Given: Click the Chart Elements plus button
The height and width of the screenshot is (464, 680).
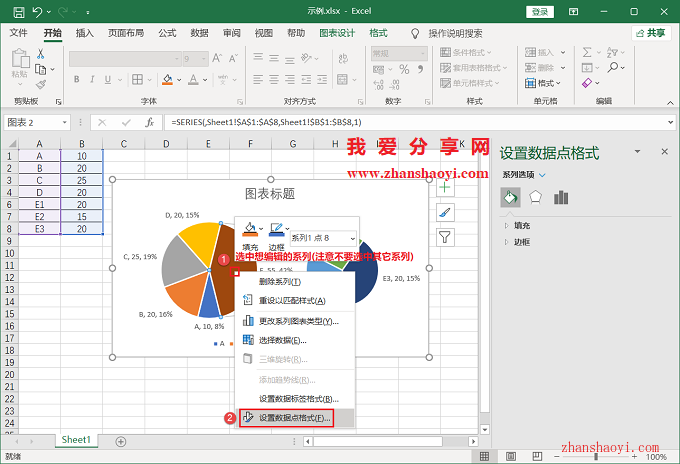Looking at the screenshot, I should pos(445,187).
